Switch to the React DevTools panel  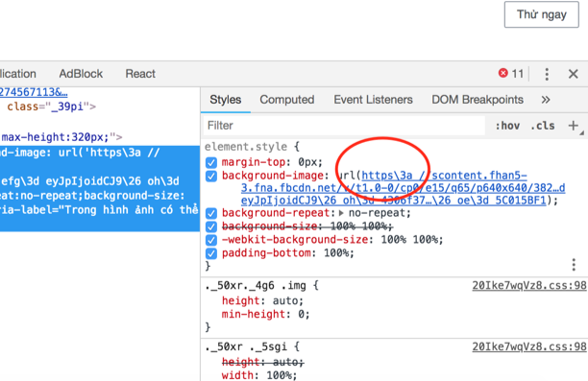coord(140,74)
